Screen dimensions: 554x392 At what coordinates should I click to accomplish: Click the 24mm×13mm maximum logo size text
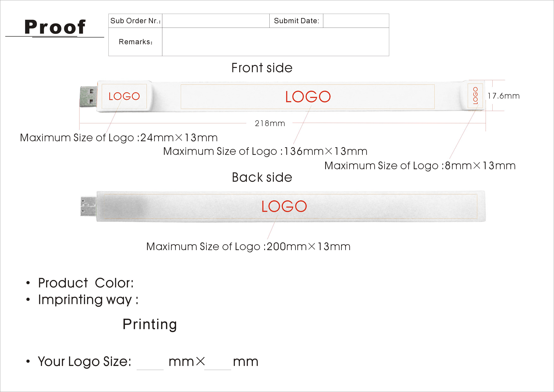click(119, 138)
